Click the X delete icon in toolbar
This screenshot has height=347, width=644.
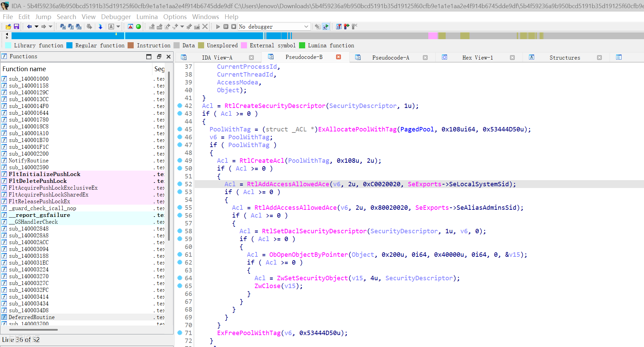[x=205, y=27]
